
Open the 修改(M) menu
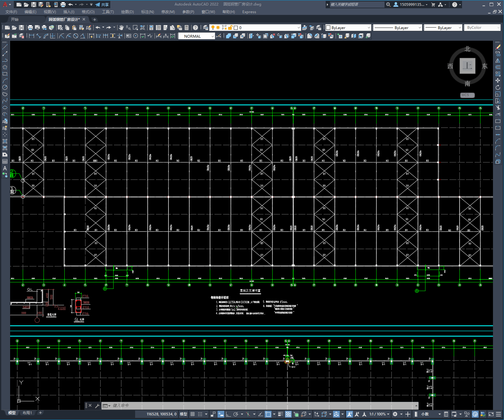click(x=168, y=12)
